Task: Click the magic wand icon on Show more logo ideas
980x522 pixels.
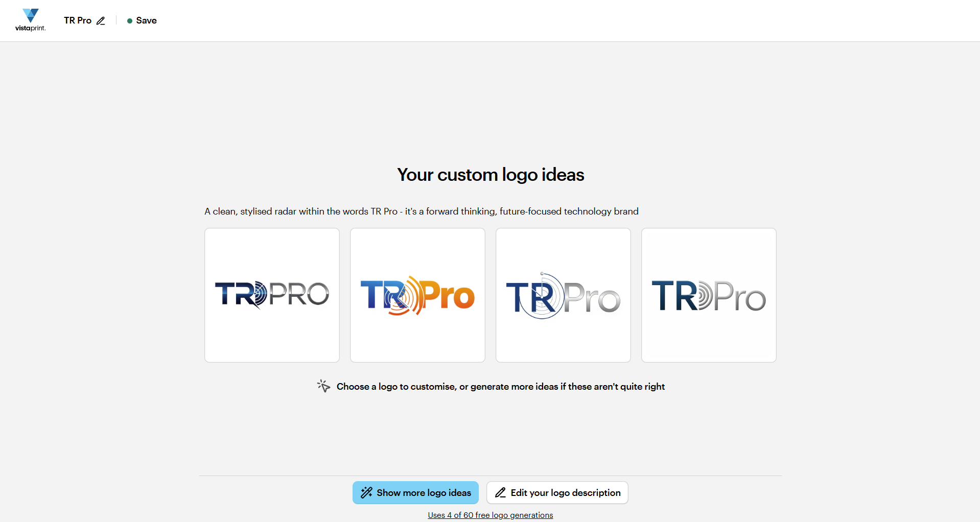Action: point(366,493)
